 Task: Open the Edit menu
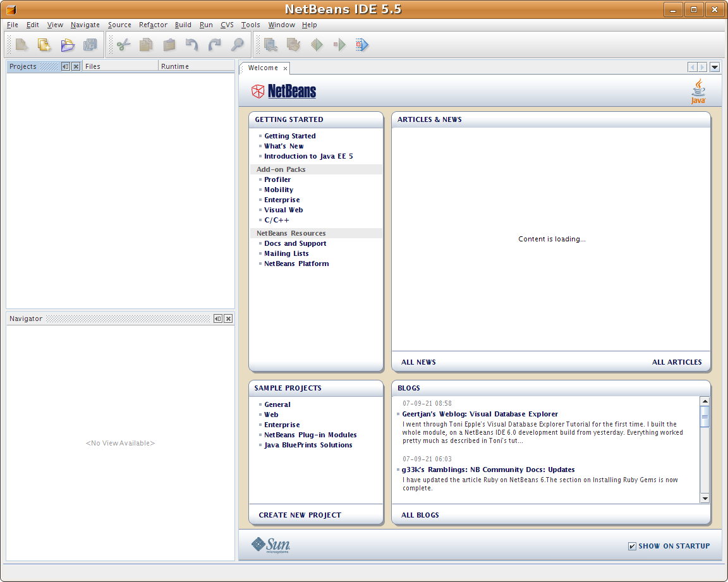pyautogui.click(x=32, y=25)
